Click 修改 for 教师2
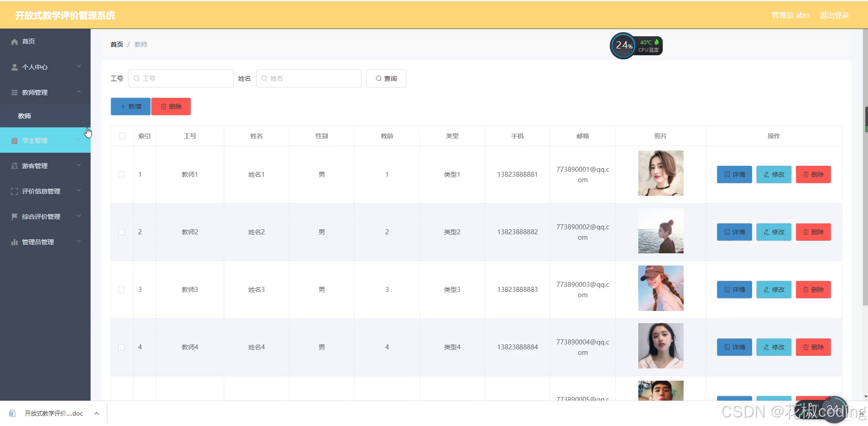Screen dimensions: 868x426 (x=774, y=232)
